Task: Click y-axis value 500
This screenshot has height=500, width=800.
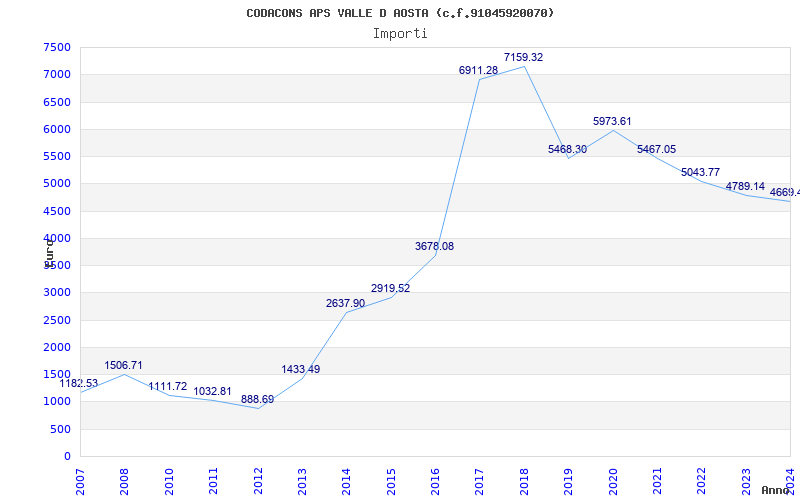Action: [61, 429]
